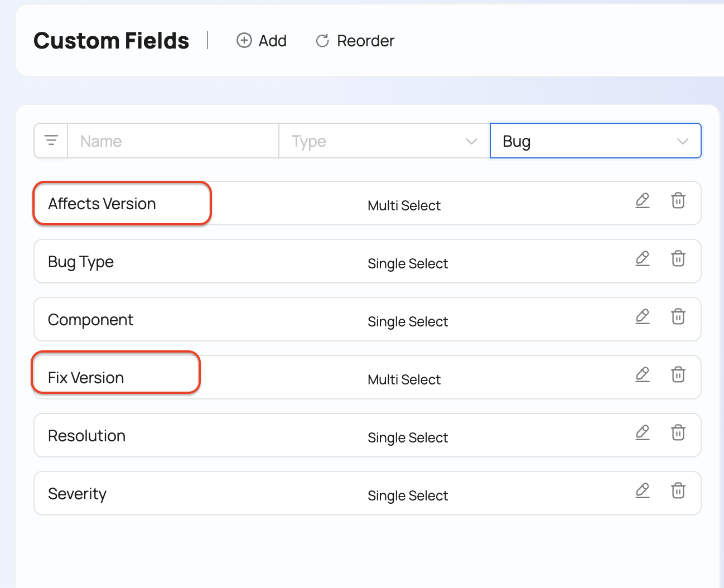Edit the Bug Type field

tap(643, 259)
